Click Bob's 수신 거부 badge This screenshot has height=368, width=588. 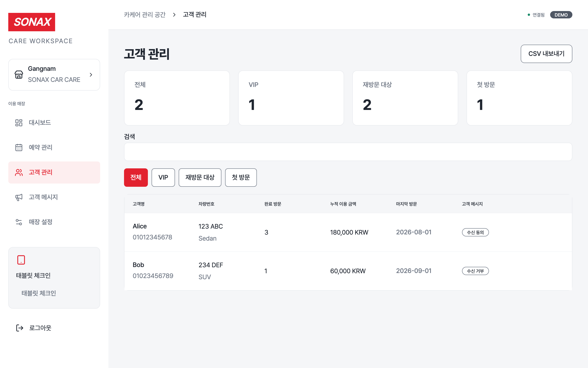pos(475,271)
